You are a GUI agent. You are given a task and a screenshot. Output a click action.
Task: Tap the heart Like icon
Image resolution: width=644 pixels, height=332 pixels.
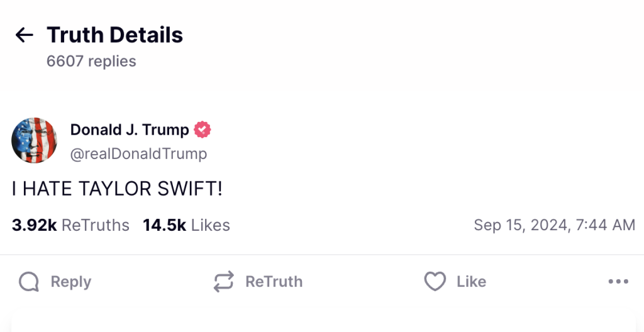click(x=435, y=282)
